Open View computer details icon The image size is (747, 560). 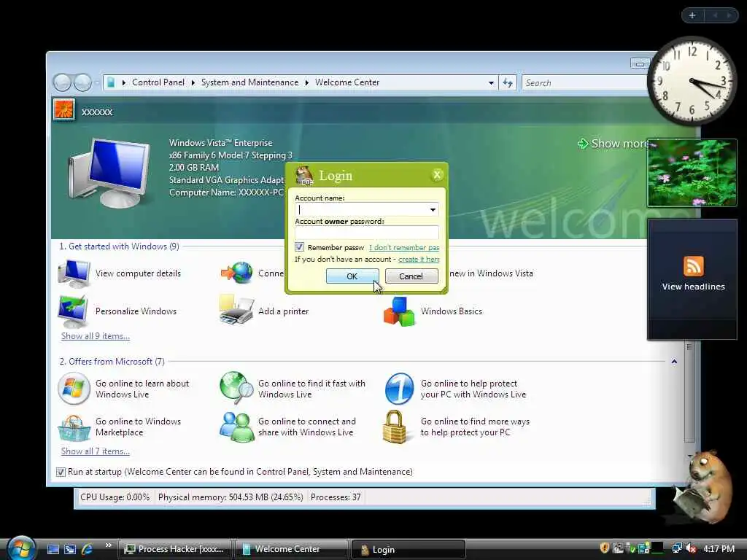point(74,273)
